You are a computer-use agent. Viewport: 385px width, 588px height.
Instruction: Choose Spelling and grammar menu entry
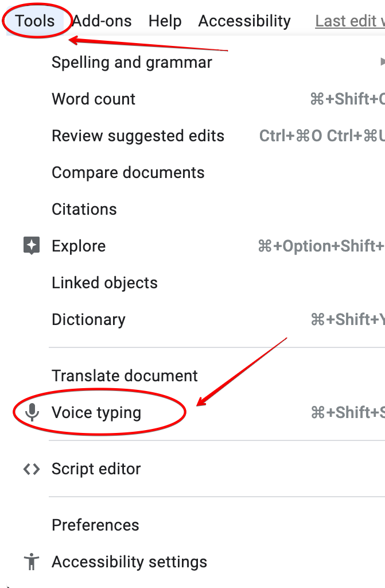pyautogui.click(x=132, y=62)
